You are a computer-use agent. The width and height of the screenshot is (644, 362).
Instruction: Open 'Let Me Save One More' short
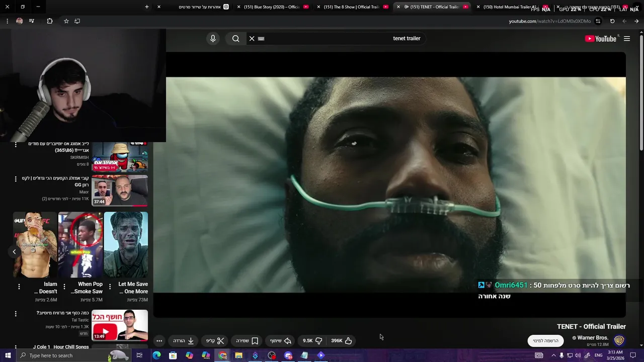pos(126,245)
